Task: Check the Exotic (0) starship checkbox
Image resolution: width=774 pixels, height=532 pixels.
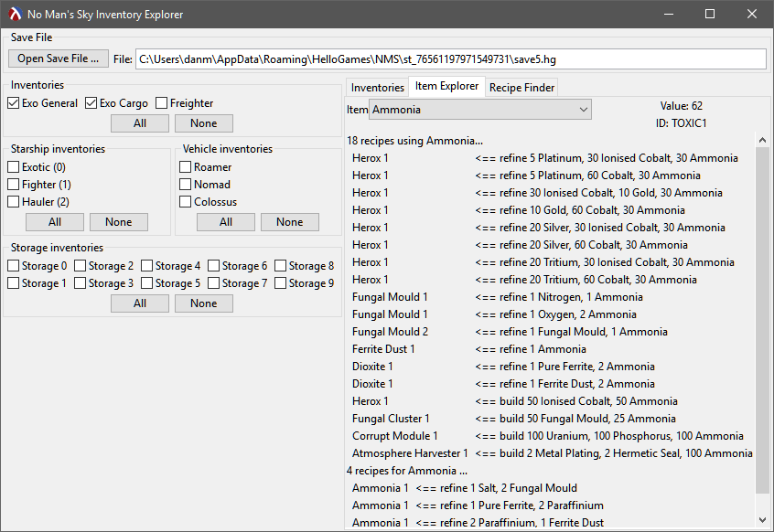Action: click(14, 167)
